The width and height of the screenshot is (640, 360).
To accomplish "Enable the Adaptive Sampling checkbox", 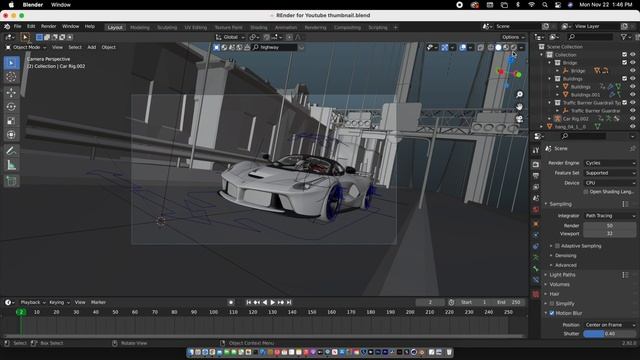I will [x=557, y=246].
